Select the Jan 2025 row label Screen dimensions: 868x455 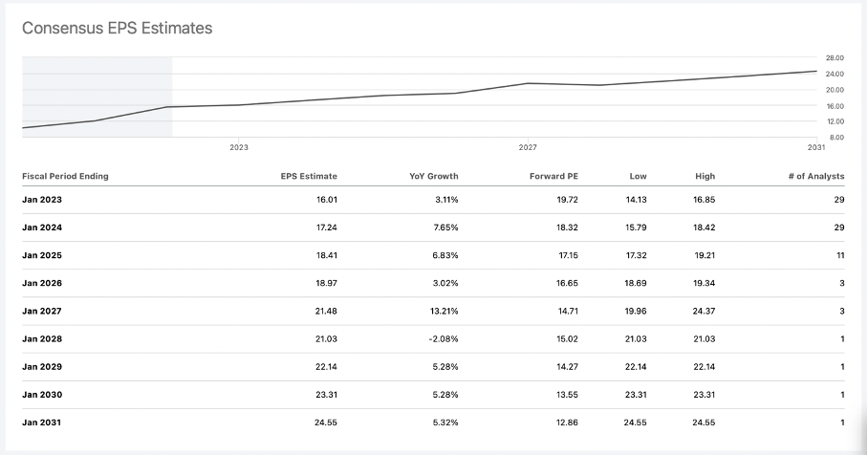(x=42, y=255)
